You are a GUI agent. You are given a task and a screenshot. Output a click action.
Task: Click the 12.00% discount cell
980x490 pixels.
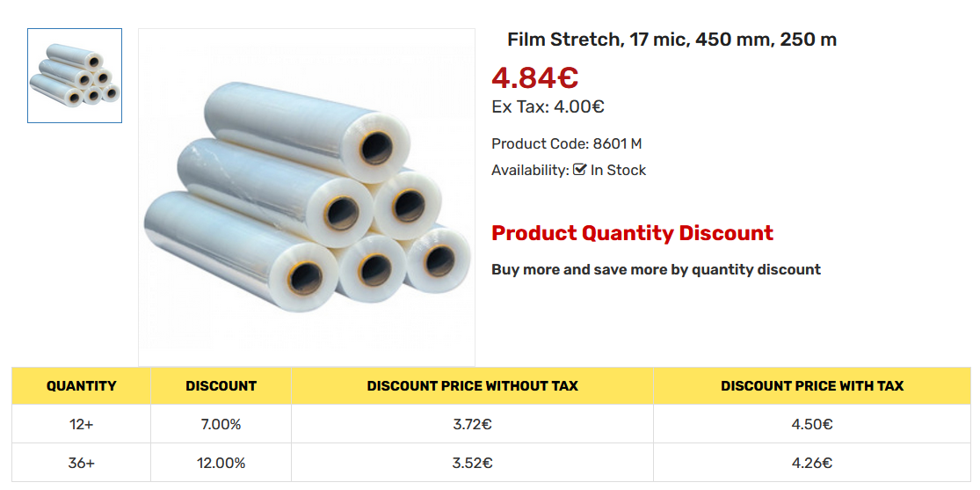point(221,463)
